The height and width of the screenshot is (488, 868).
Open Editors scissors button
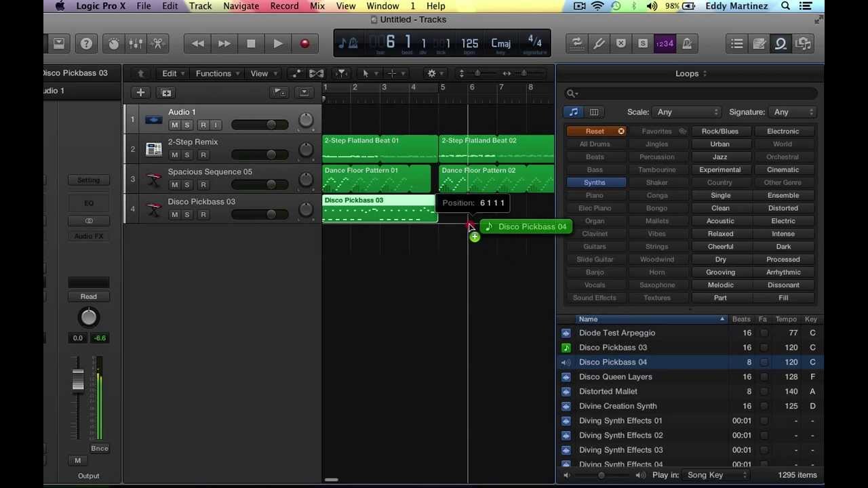pyautogui.click(x=158, y=43)
